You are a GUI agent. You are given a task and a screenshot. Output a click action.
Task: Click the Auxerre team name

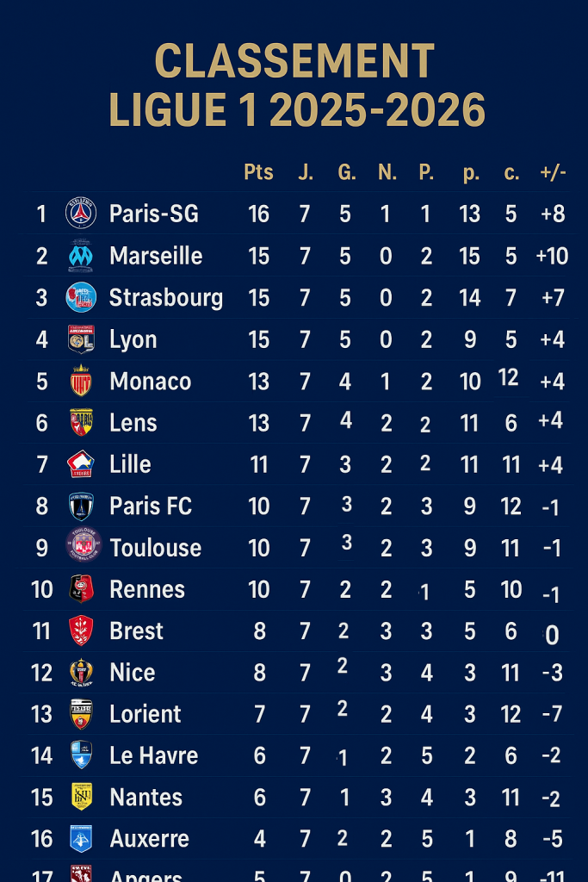(149, 839)
